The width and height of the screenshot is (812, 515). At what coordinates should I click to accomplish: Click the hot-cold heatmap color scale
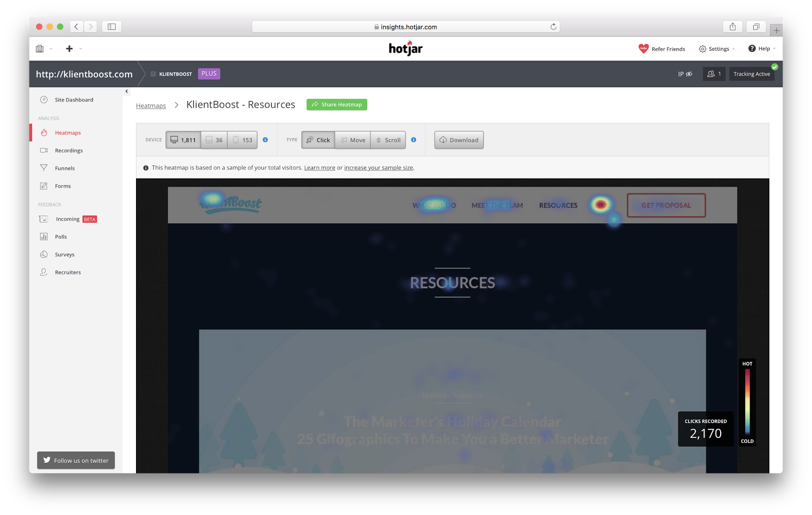click(748, 402)
